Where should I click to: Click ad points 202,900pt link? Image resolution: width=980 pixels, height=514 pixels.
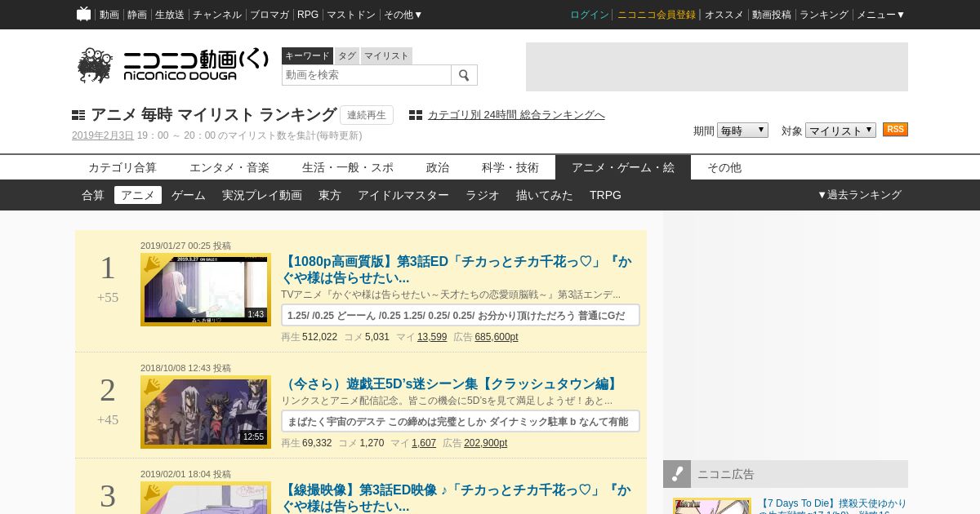485,443
